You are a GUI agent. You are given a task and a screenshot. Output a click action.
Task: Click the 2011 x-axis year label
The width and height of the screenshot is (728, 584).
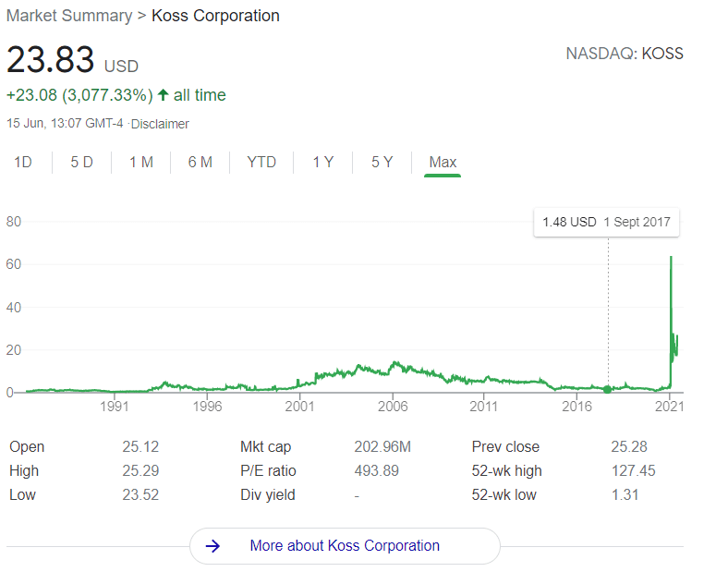[x=483, y=407]
